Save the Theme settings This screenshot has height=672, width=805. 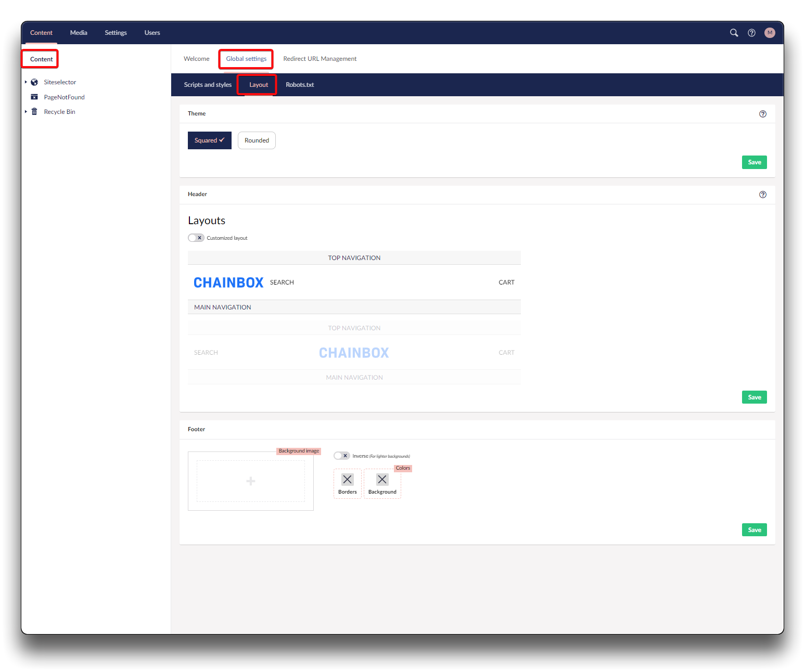(x=754, y=162)
